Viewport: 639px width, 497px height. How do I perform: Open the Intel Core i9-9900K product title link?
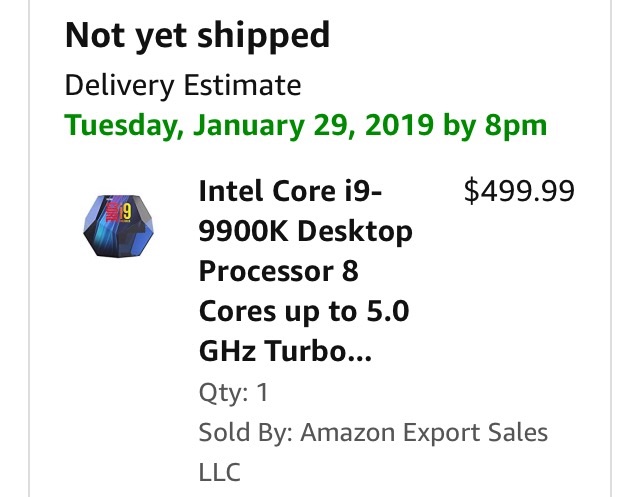tap(306, 271)
